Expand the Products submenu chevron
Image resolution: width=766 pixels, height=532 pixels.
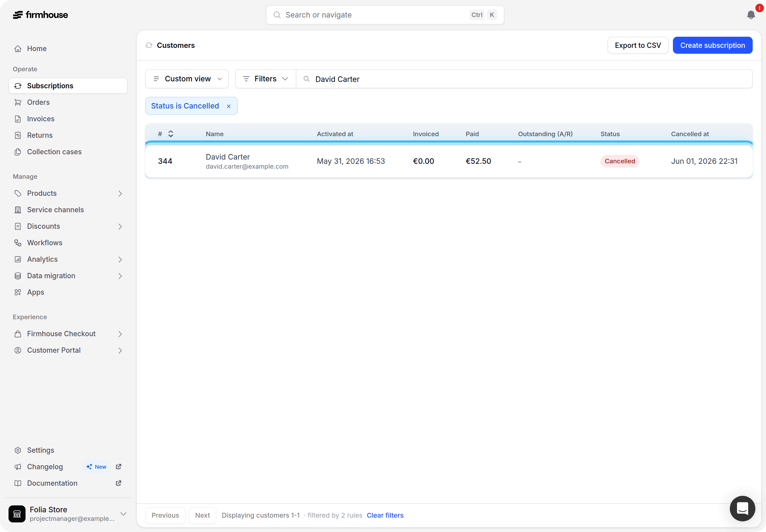click(x=120, y=194)
